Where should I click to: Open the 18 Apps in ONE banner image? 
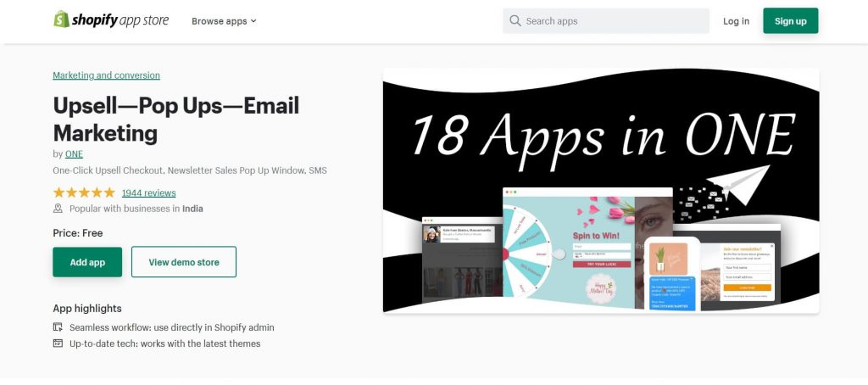(x=601, y=190)
